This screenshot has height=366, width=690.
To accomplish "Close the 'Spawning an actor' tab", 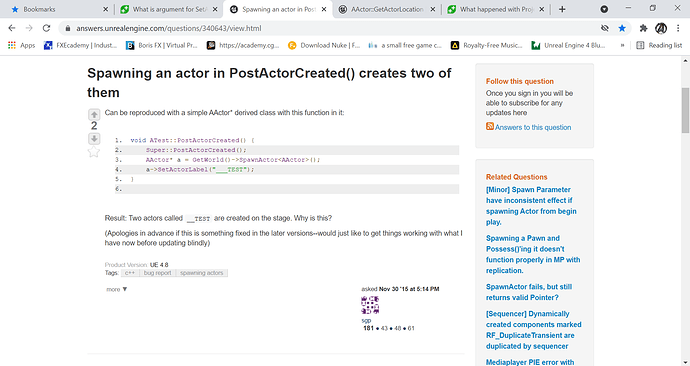I will point(324,9).
